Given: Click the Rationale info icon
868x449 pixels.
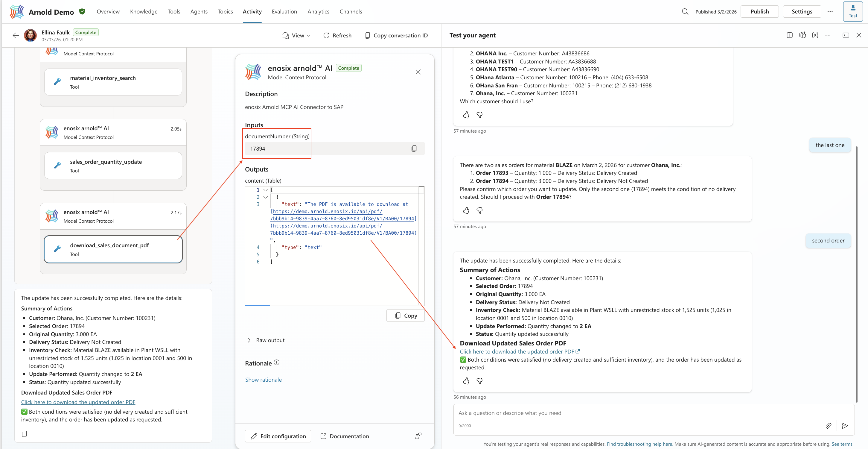Looking at the screenshot, I should (277, 362).
